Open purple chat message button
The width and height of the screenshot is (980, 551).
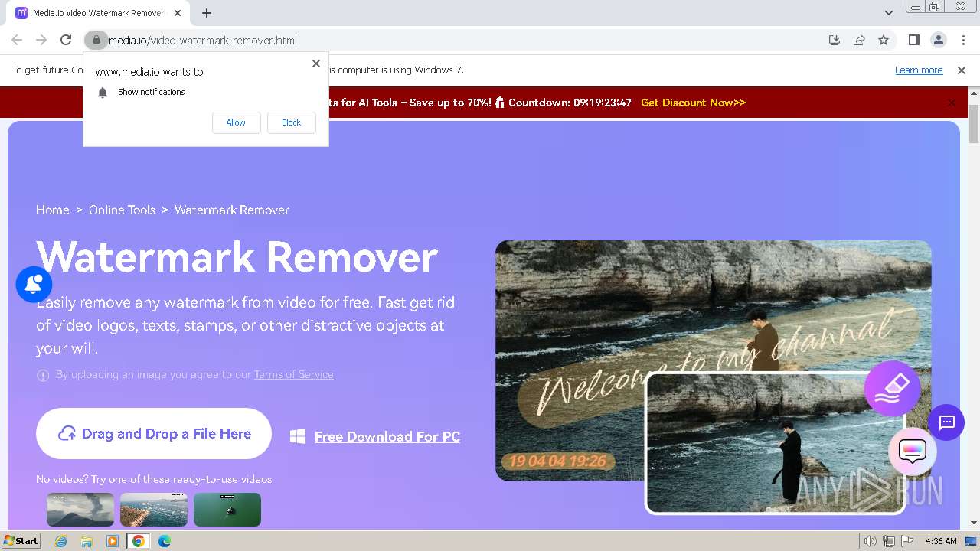(x=946, y=422)
